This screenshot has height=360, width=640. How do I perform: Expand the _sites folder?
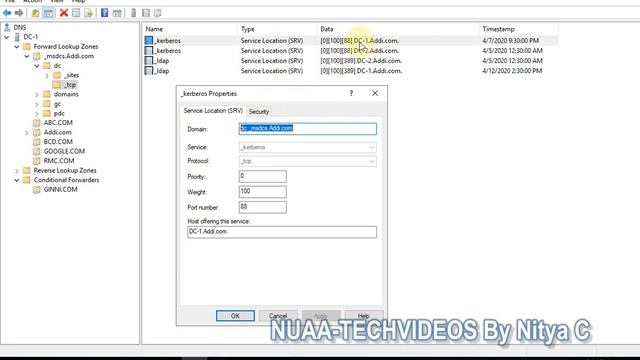47,76
